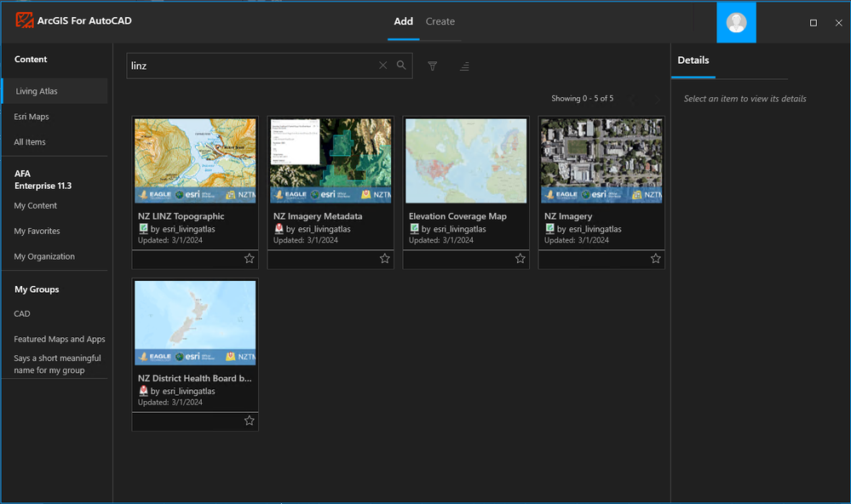This screenshot has width=851, height=504.
Task: Favorite NZ LINZ Topographic with its star
Action: [x=249, y=258]
